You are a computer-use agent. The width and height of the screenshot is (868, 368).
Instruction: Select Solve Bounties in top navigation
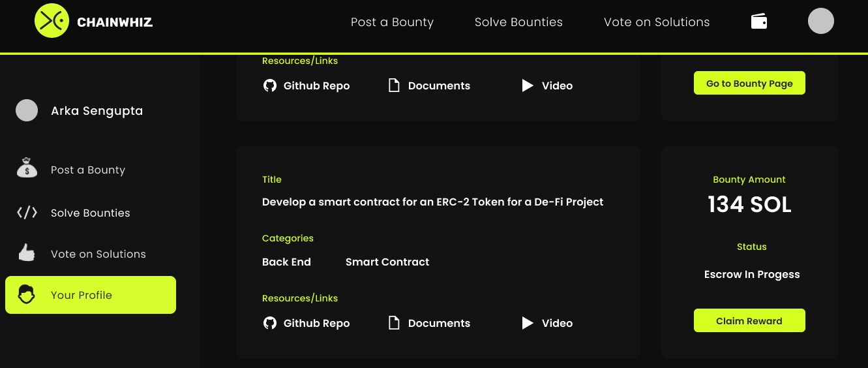pos(518,22)
